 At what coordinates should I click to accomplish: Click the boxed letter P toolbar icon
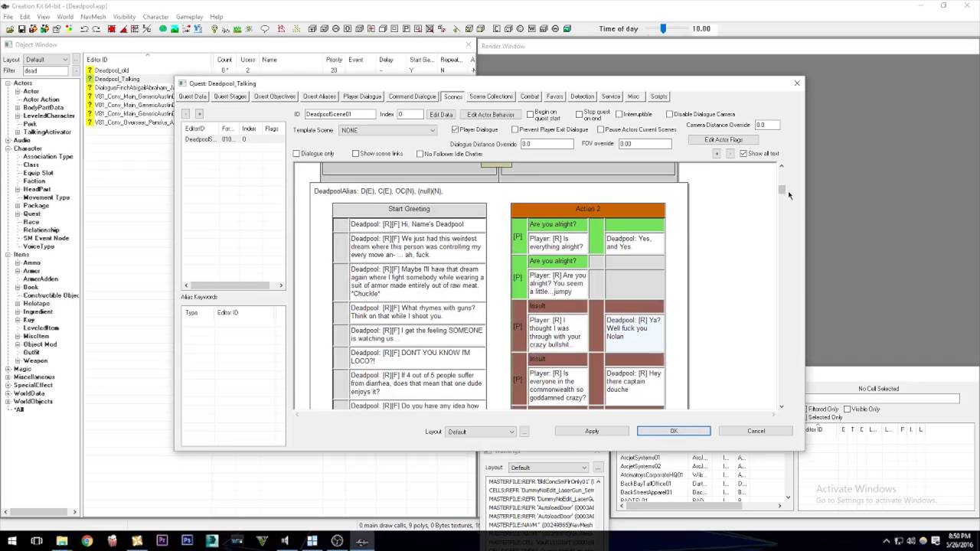pos(407,29)
